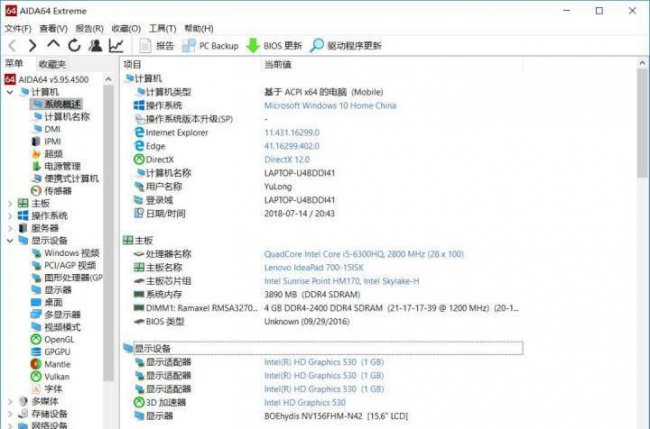This screenshot has height=429, width=650.
Task: Click the refresh toolbar icon
Action: point(74,45)
